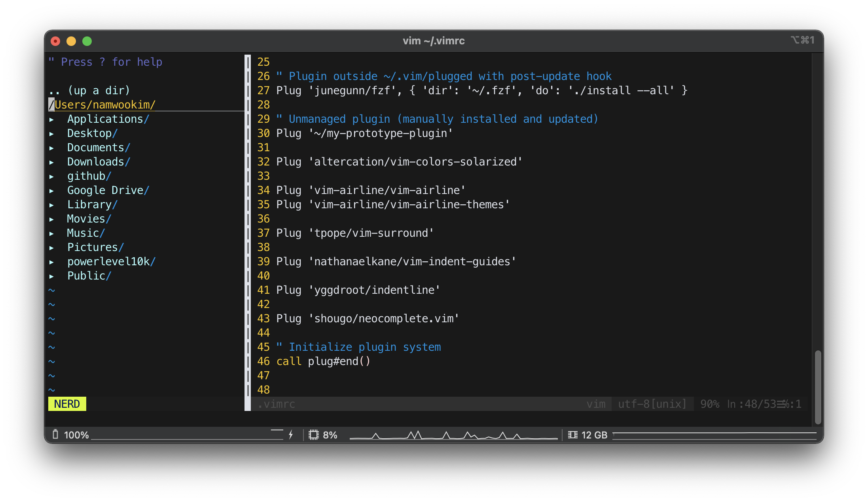The height and width of the screenshot is (502, 868).
Task: Select the Movies/ directory name
Action: point(89,219)
